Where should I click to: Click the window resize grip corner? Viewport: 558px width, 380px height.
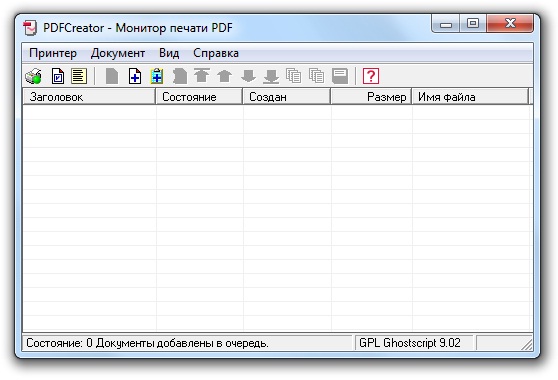tap(527, 344)
